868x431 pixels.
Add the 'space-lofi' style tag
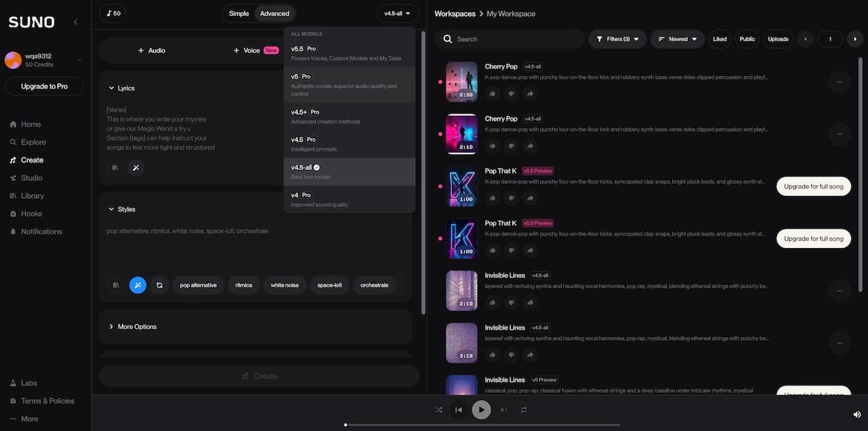(329, 285)
